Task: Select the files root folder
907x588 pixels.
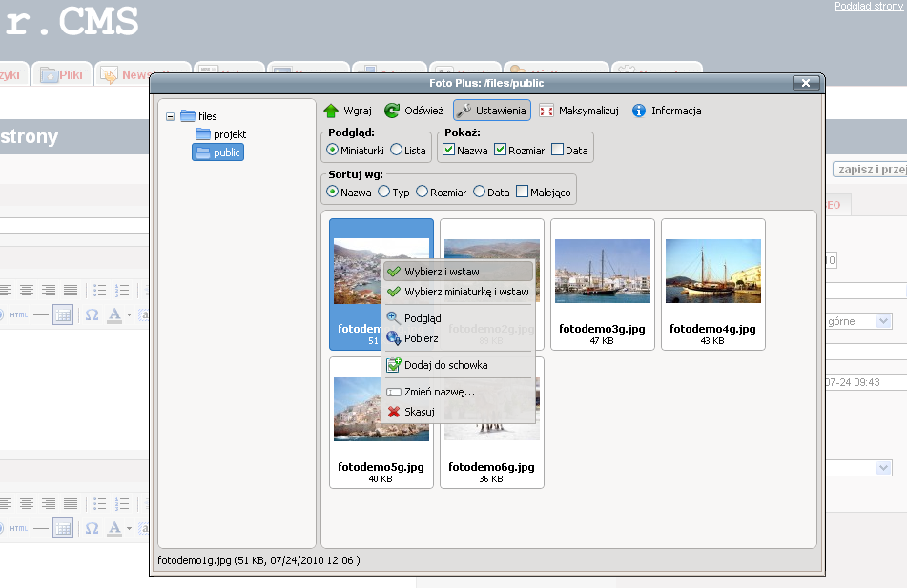Action: click(199, 116)
